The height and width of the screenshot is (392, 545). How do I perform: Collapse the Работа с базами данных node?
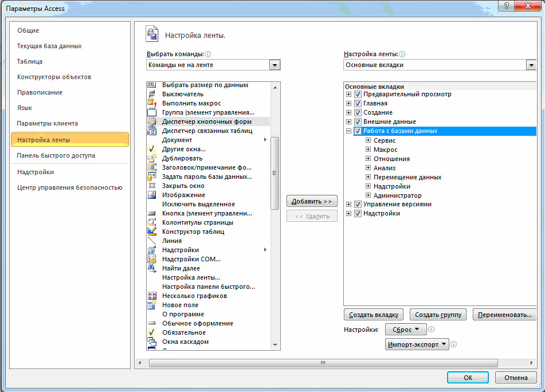[348, 131]
